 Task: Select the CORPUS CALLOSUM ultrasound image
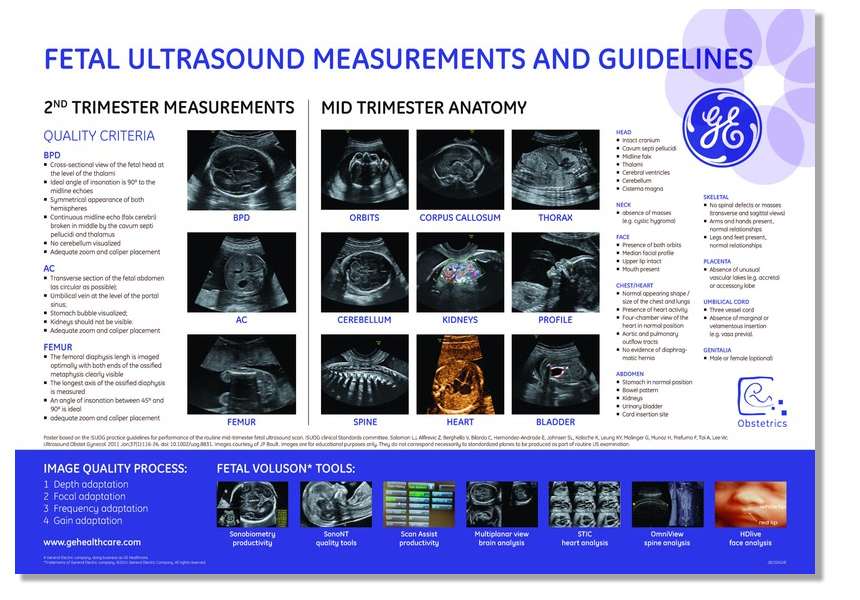[460, 169]
